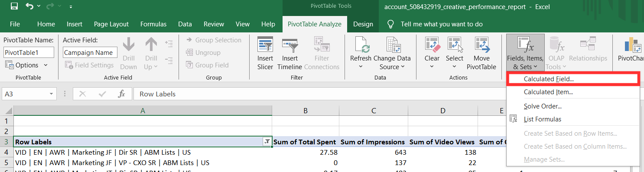
Task: Open the Change Data Source dropdown
Action: click(x=392, y=63)
